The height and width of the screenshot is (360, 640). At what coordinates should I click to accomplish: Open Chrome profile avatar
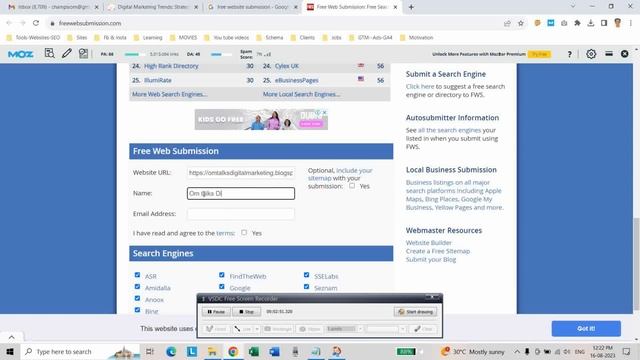coord(618,23)
